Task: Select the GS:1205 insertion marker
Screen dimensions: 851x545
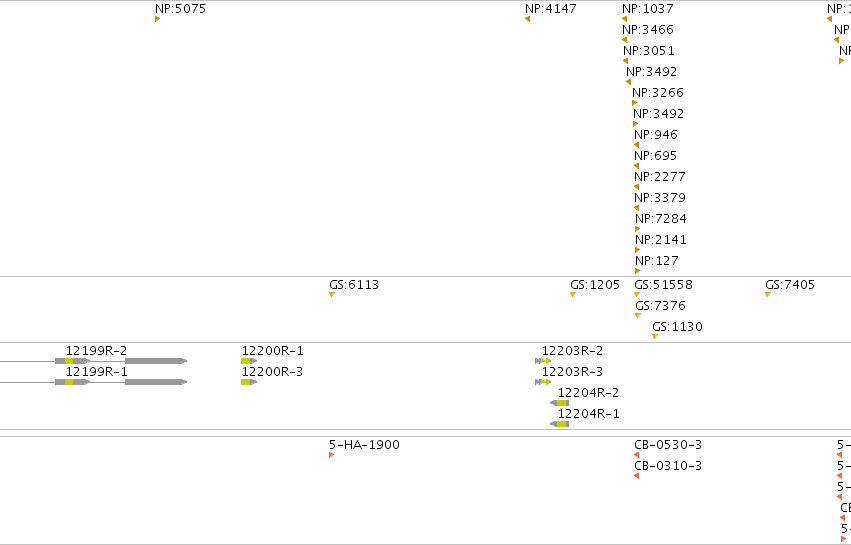Action: (x=573, y=295)
